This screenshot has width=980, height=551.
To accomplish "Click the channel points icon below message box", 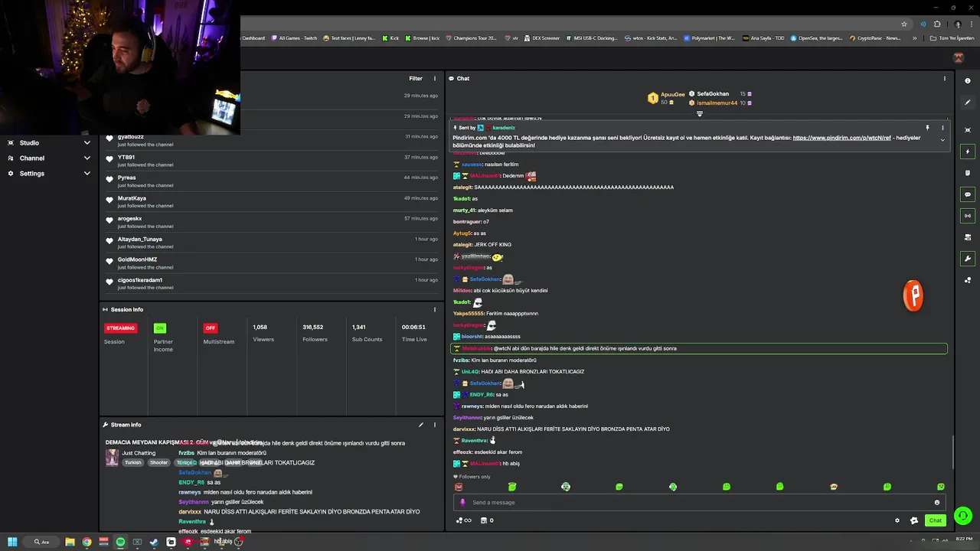I will pos(463,520).
